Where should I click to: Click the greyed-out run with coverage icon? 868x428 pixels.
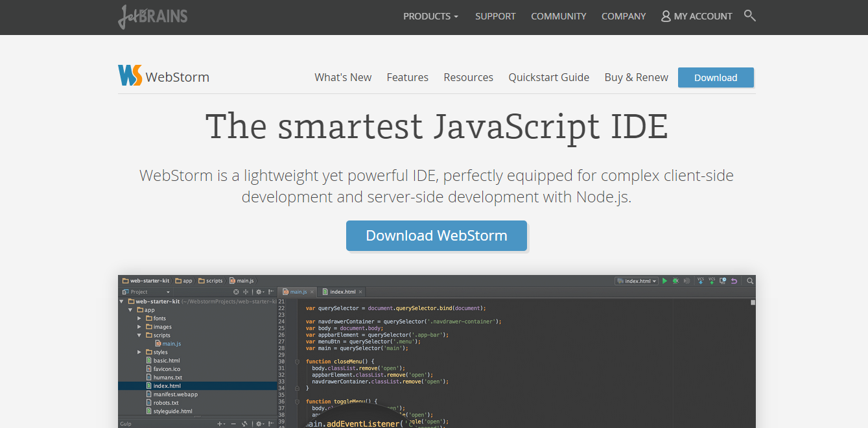coord(687,281)
